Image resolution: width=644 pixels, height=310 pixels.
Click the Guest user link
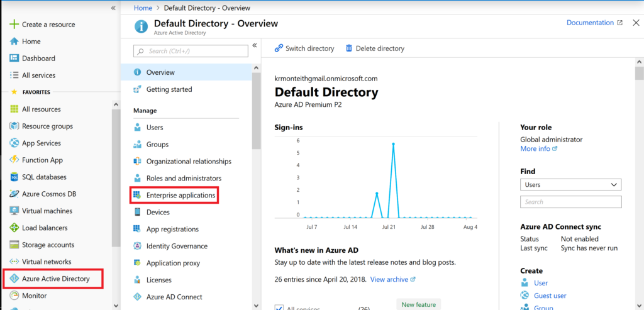(550, 296)
